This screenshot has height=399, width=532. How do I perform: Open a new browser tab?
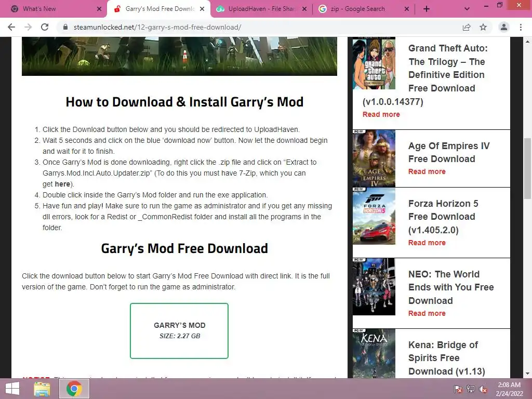[427, 9]
